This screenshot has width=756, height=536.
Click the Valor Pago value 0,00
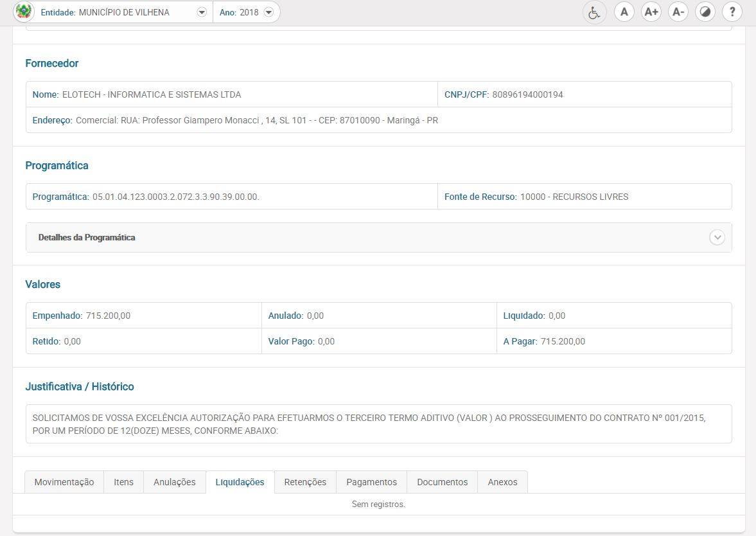(x=326, y=341)
